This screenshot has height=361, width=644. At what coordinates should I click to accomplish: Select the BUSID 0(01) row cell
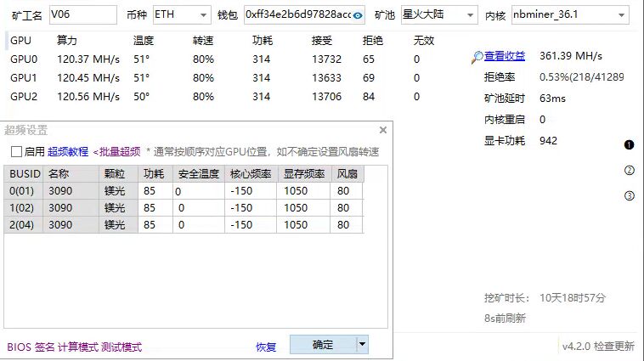(24, 191)
